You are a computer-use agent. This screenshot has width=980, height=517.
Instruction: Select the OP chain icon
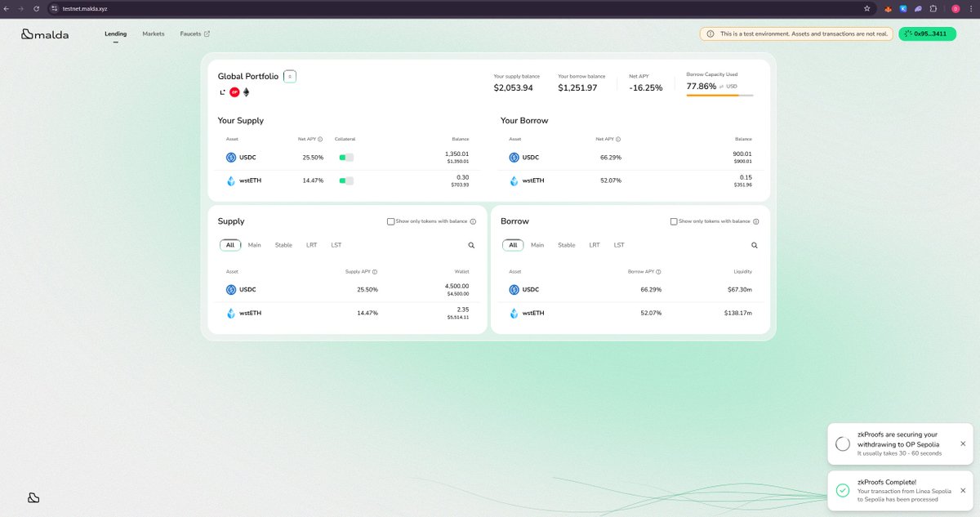coord(234,92)
